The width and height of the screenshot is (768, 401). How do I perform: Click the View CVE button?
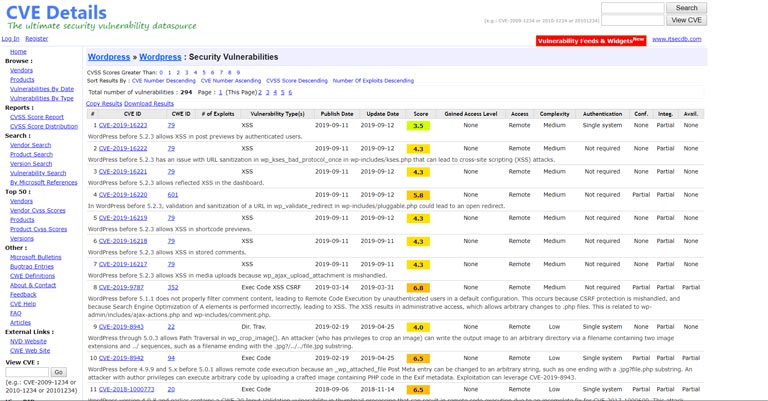686,20
